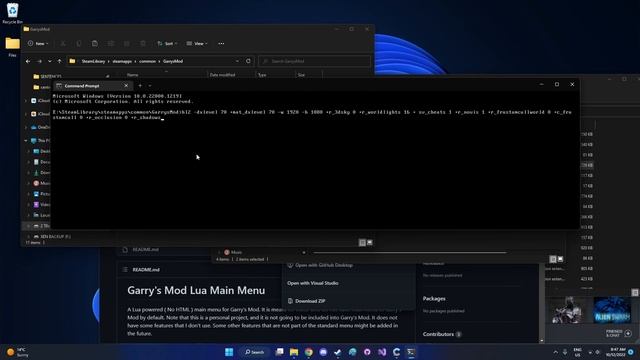The height and width of the screenshot is (360, 640).
Task: Click the Search GarrysMod field
Action: (x=314, y=61)
